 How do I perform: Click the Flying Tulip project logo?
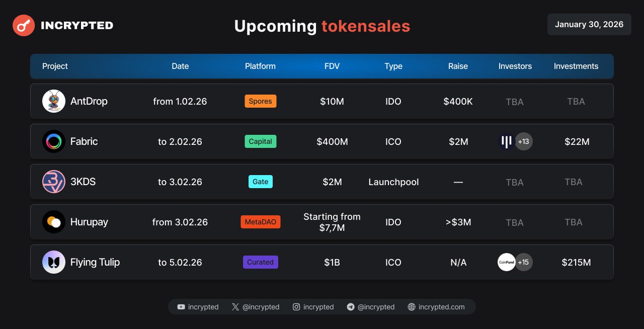[x=54, y=262]
